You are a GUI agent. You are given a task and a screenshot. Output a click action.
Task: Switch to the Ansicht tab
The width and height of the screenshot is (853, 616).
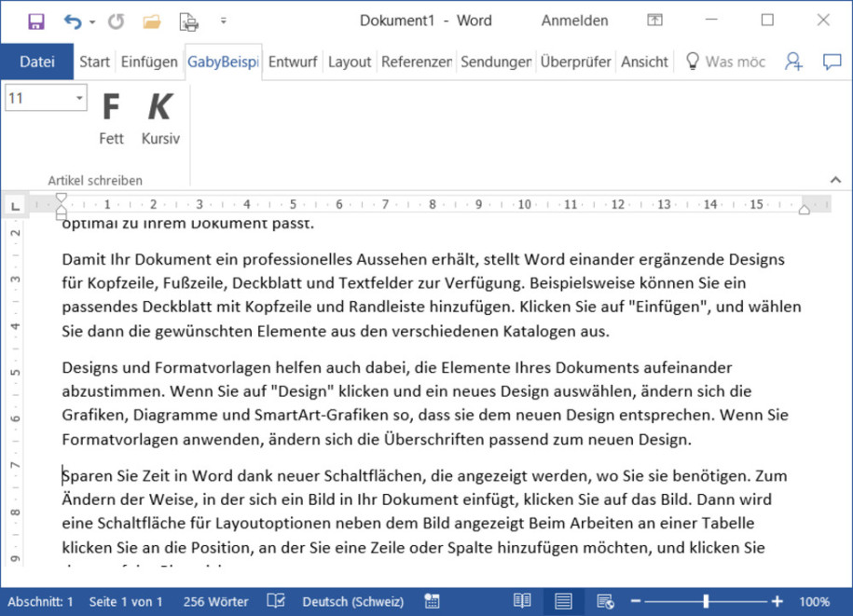coord(645,62)
